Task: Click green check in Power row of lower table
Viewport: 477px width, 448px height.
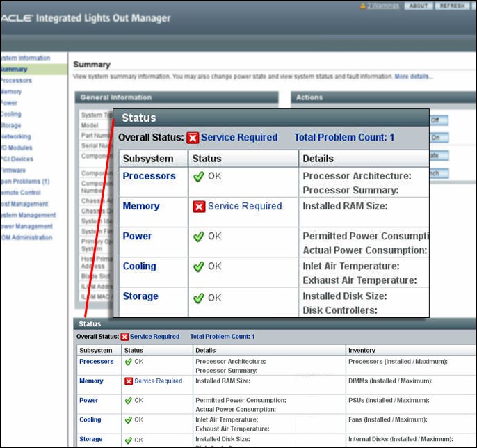Action: coord(129,401)
